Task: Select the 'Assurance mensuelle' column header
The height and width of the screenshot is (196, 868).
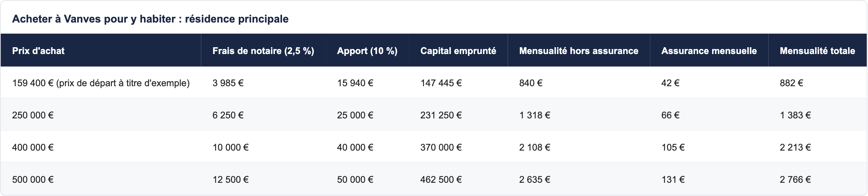Action: tap(709, 50)
